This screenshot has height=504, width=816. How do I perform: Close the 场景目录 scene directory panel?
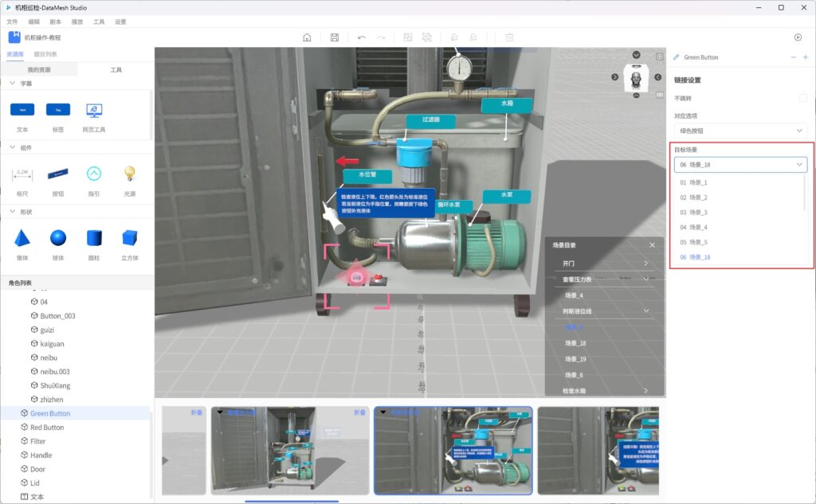pyautogui.click(x=652, y=245)
